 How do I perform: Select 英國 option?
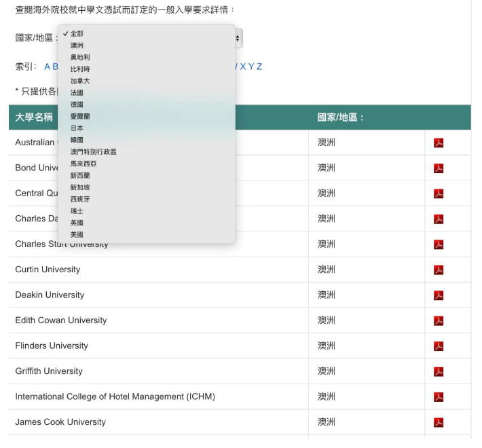pos(147,223)
